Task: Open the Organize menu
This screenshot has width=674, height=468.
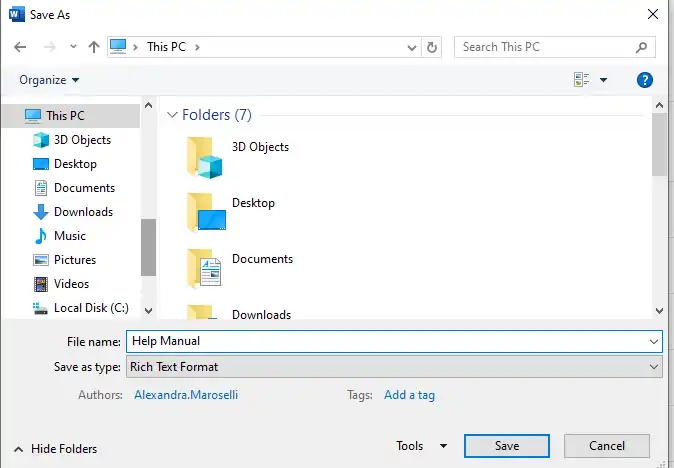Action: (49, 80)
